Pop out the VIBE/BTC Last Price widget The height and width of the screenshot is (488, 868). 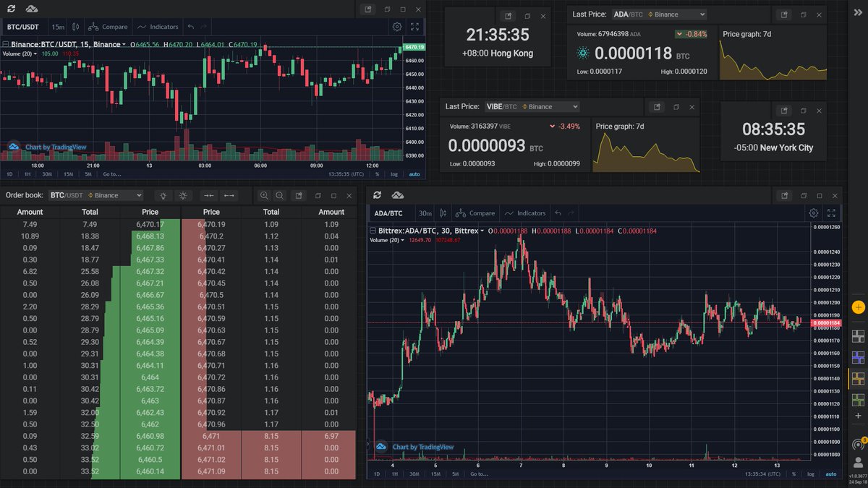coord(657,106)
